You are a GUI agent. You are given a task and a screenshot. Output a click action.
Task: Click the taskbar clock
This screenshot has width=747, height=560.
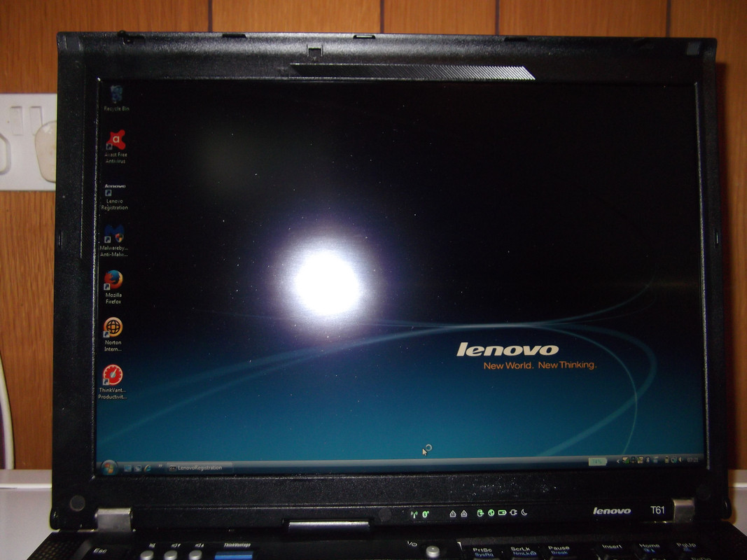(692, 460)
